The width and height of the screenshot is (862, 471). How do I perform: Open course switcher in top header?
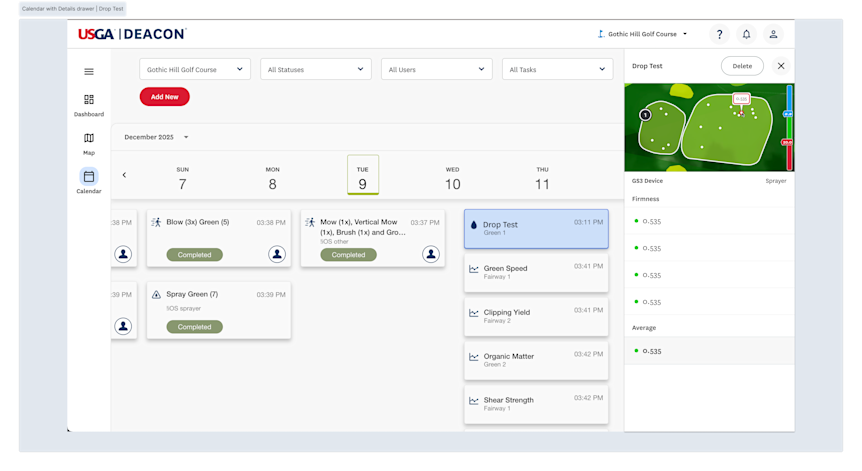coord(643,34)
